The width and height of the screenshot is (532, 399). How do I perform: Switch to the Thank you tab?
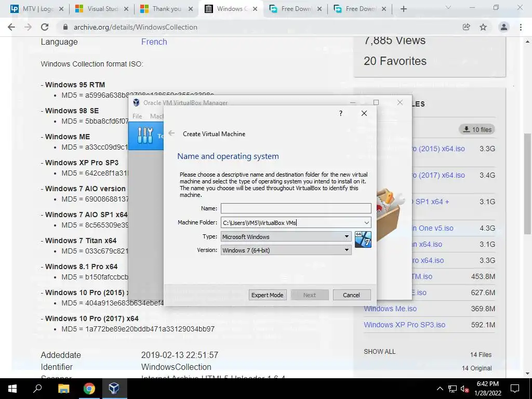click(166, 9)
